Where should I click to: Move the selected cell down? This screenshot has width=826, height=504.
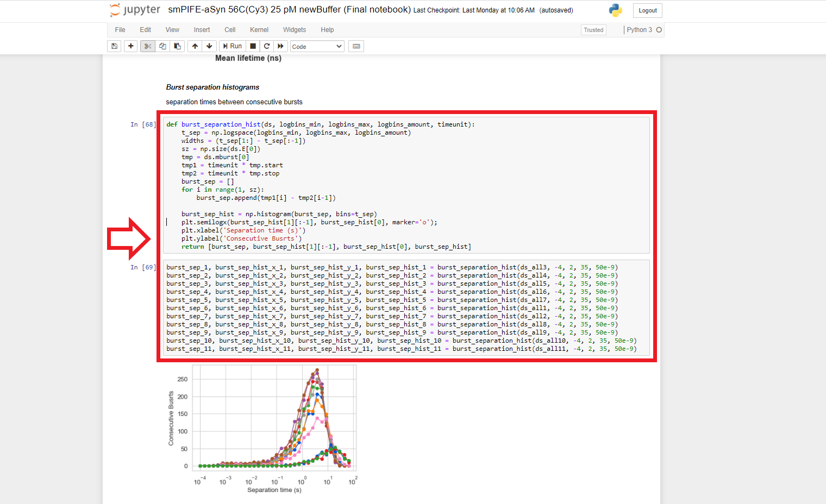(209, 46)
